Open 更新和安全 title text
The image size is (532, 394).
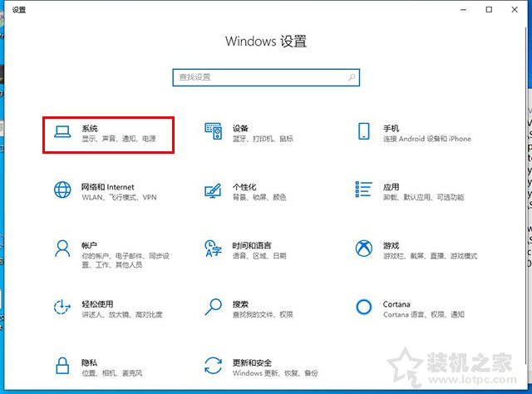click(x=252, y=362)
